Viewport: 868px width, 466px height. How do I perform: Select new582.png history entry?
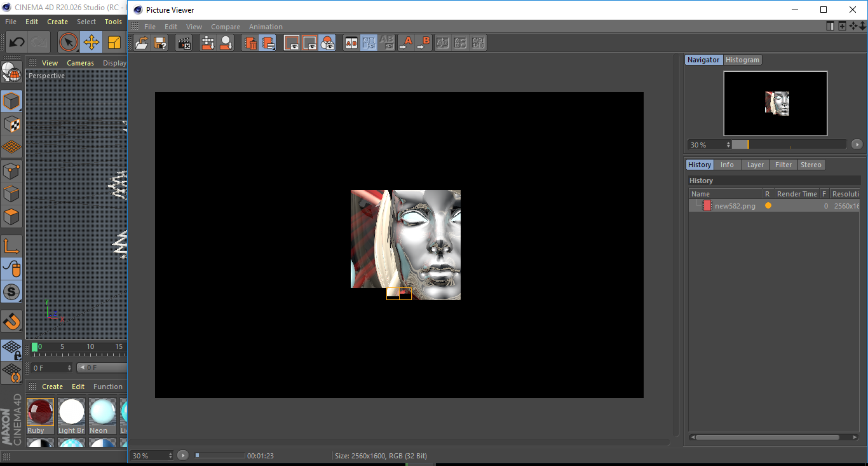point(774,206)
